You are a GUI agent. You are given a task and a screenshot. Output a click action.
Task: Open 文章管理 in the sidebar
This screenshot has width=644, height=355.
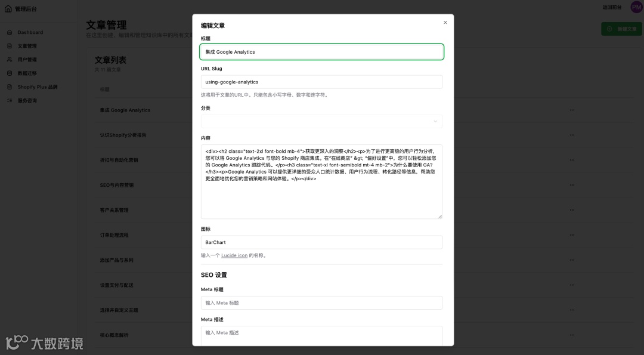[x=27, y=46]
